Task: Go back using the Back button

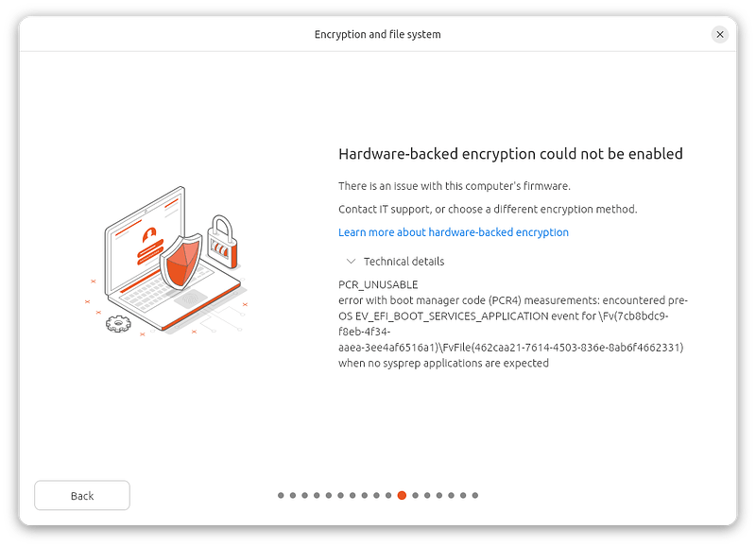Action: (x=82, y=495)
